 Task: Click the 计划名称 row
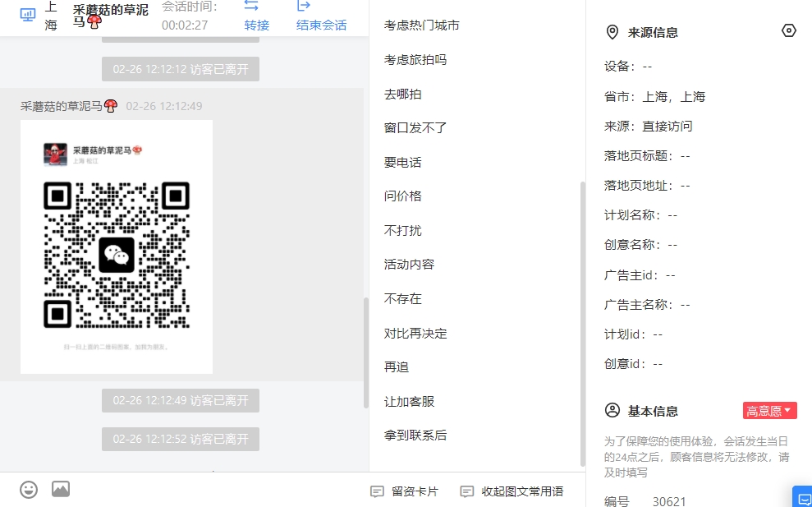(x=640, y=214)
